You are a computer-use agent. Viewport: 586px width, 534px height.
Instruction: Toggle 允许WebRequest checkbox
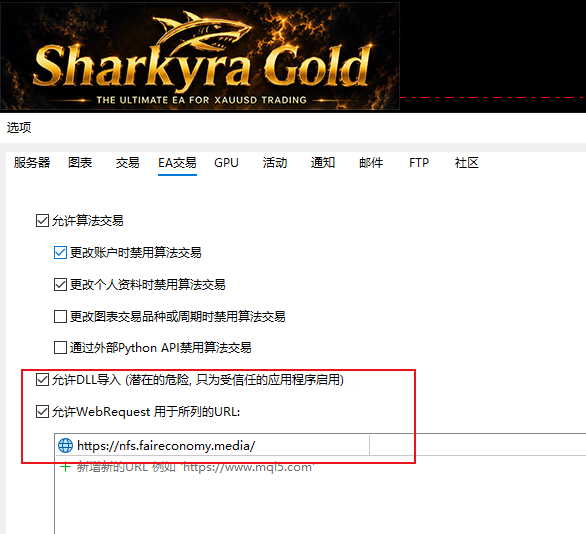42,412
